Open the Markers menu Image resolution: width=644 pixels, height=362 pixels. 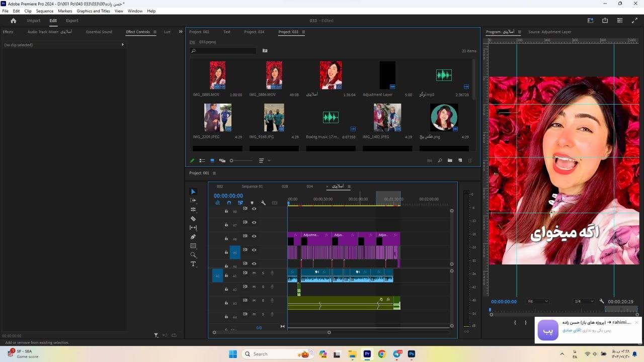[65, 11]
